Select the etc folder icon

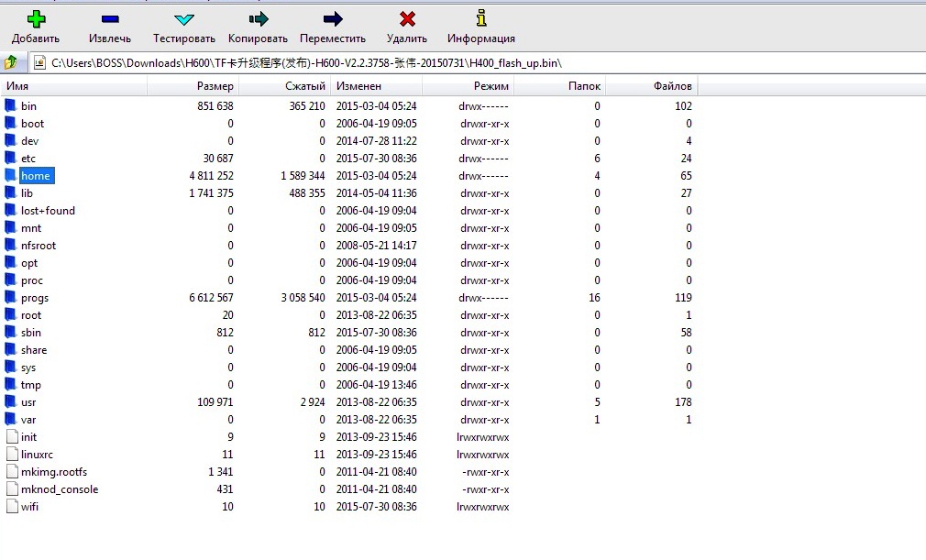[11, 159]
